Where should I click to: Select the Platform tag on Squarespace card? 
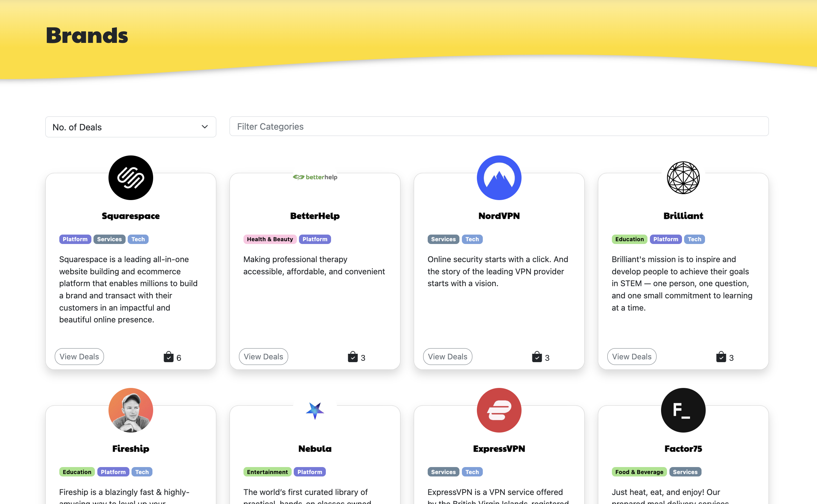coord(75,239)
